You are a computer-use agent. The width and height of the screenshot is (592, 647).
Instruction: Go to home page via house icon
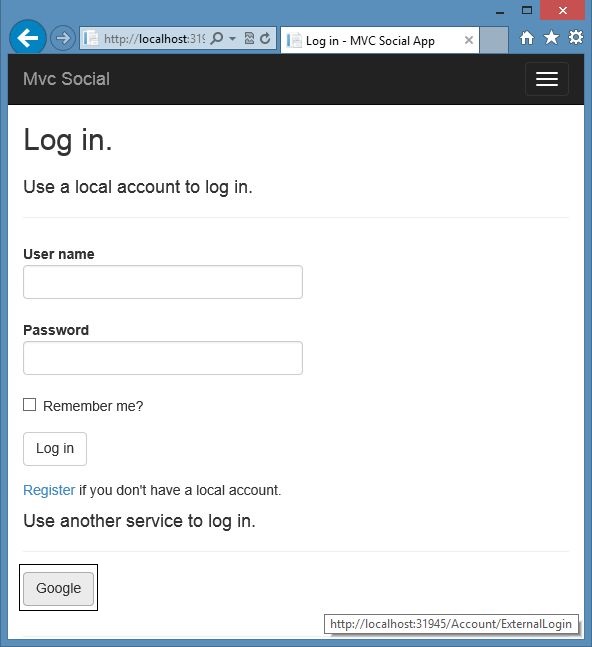pyautogui.click(x=527, y=38)
